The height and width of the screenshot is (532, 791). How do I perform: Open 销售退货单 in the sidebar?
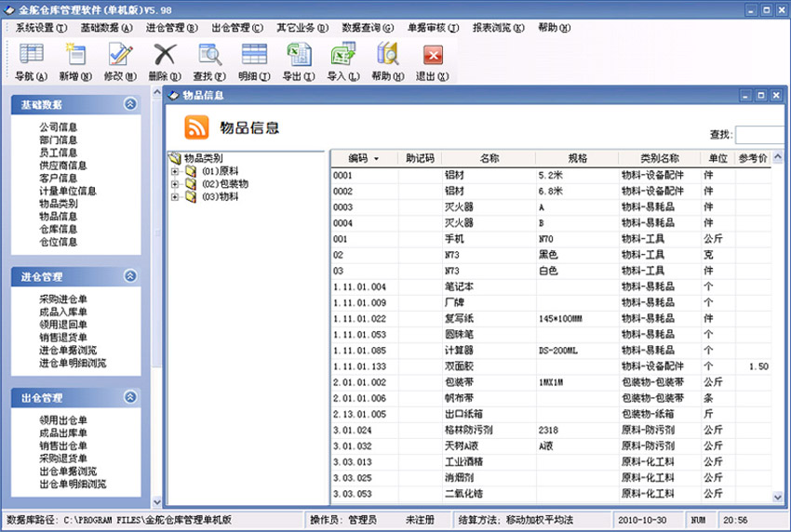(x=63, y=338)
